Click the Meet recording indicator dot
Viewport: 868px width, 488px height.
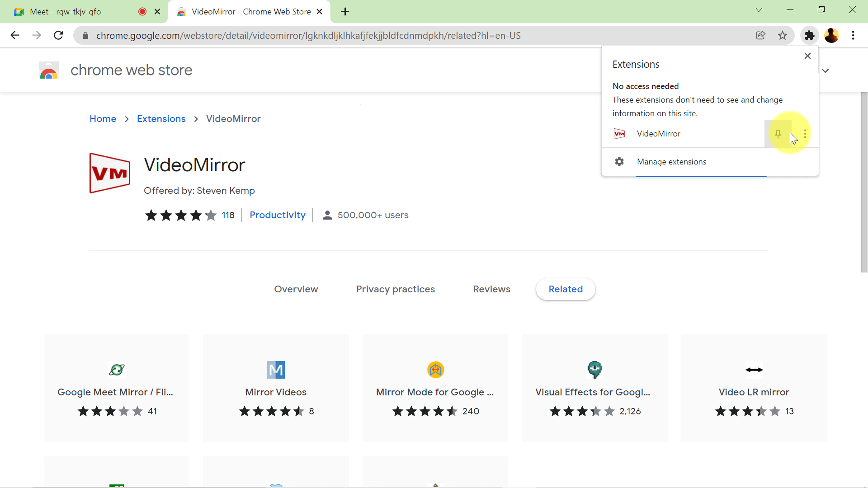pos(142,12)
